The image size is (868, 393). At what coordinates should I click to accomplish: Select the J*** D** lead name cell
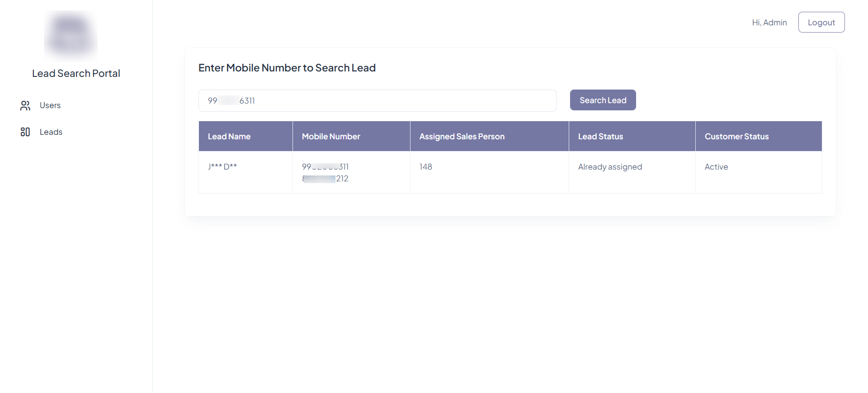222,167
